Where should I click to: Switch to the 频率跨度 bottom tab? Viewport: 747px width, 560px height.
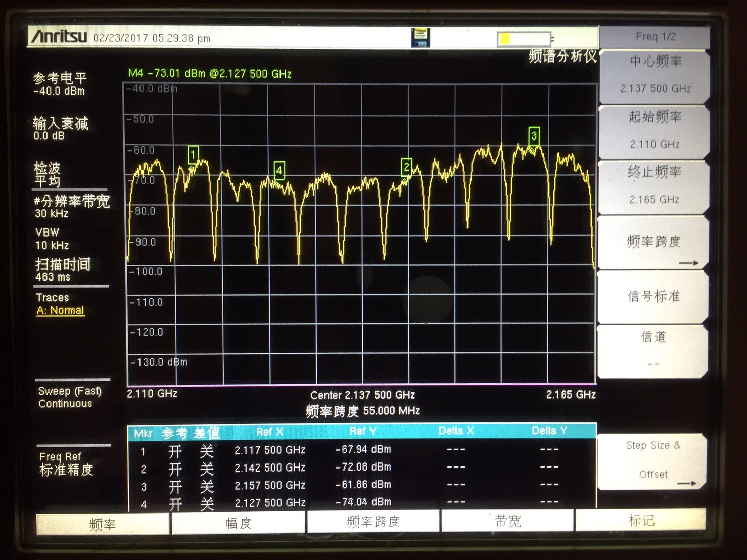click(373, 521)
